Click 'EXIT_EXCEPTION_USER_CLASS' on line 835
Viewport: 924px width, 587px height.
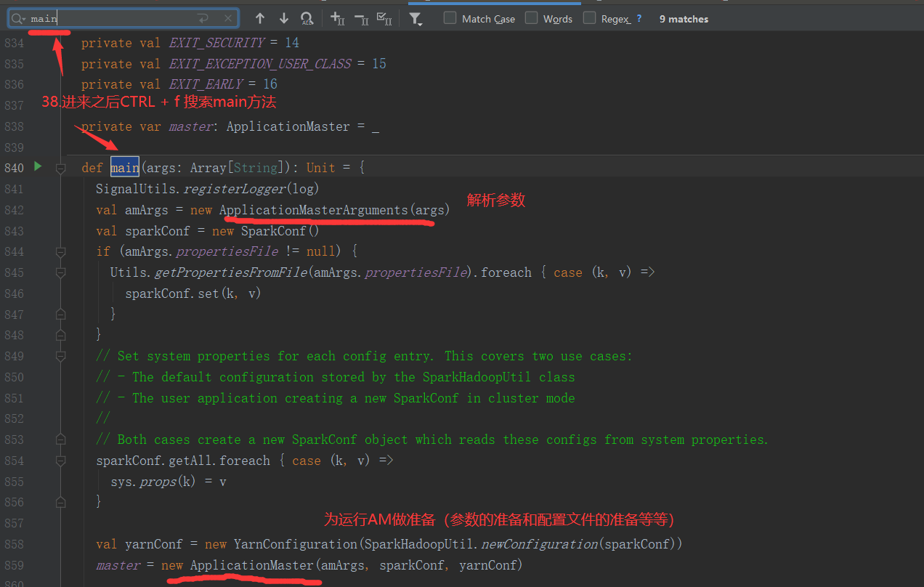(x=259, y=64)
